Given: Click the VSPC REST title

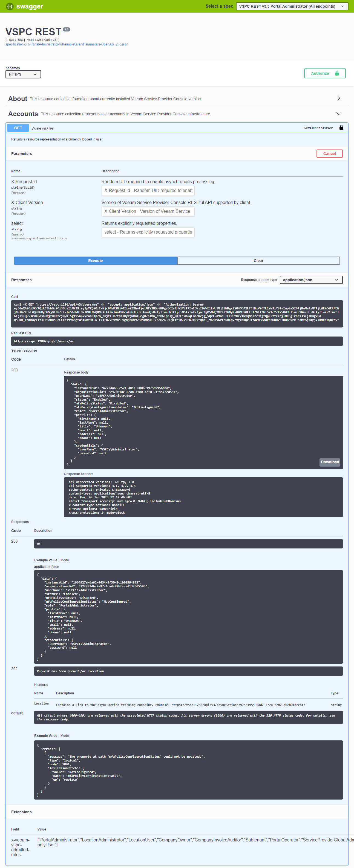Looking at the screenshot, I should pyautogui.click(x=33, y=32).
